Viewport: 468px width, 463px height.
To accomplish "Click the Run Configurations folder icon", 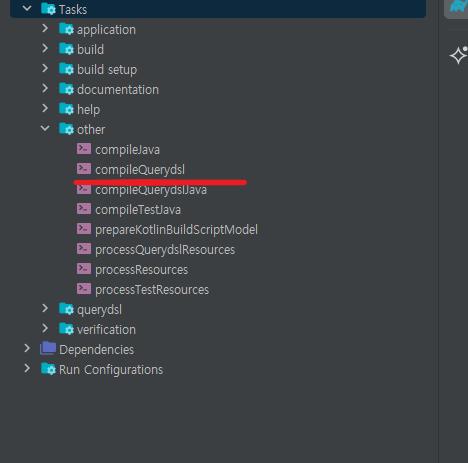I will click(x=48, y=369).
